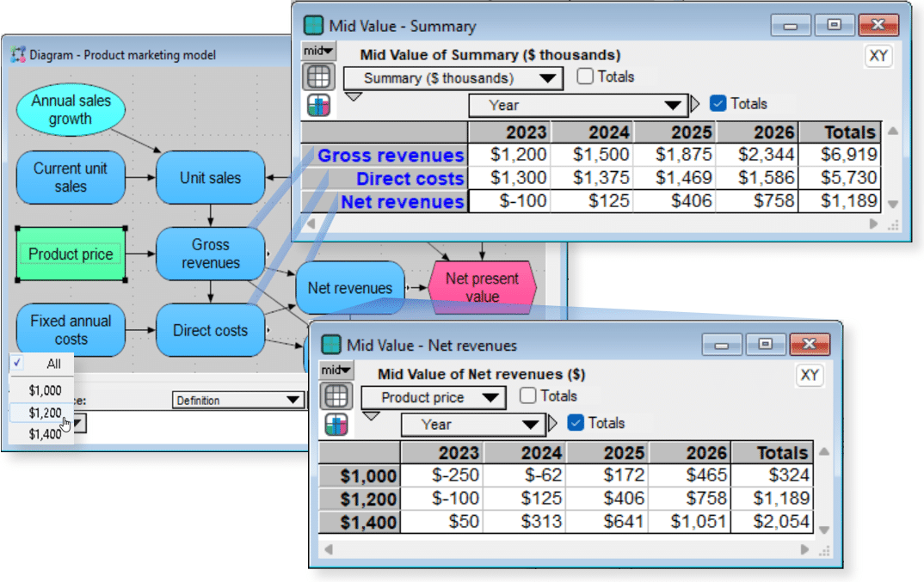Switch to graph view in Net revenues window
This screenshot has height=582, width=924.
336,423
